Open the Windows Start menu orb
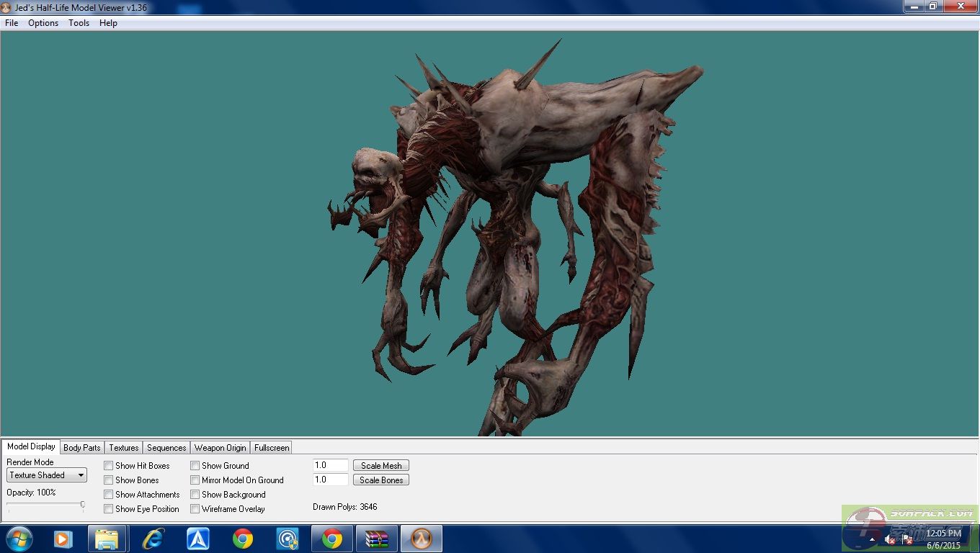This screenshot has width=980, height=553. [x=19, y=539]
